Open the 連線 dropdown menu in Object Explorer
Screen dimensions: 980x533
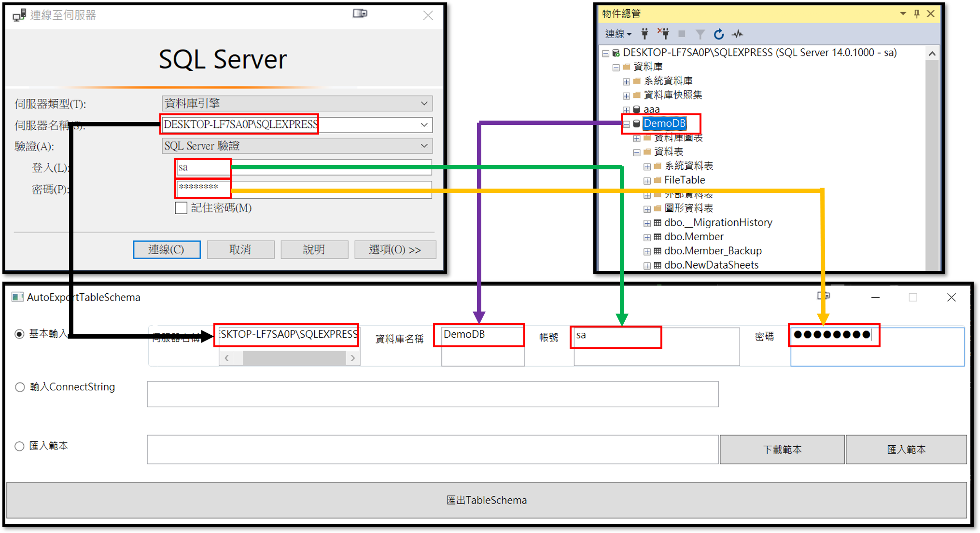tap(618, 34)
